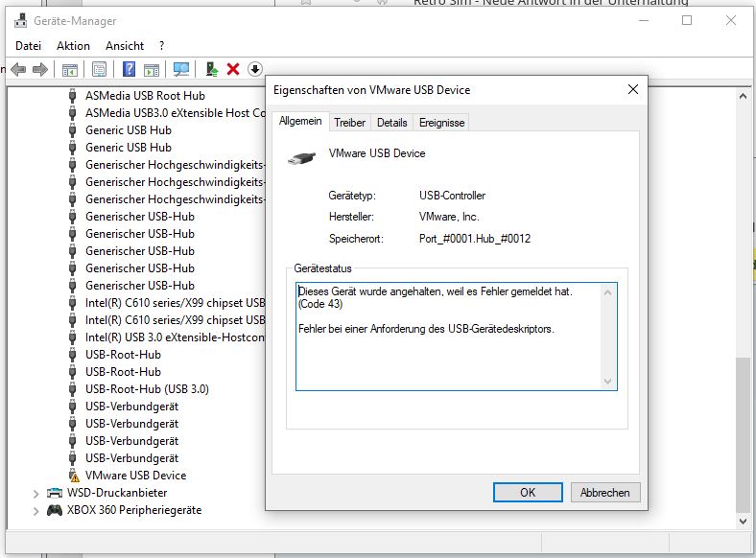Screen dimensions: 756x558
Task: Open the ? help menu
Action: pyautogui.click(x=161, y=46)
